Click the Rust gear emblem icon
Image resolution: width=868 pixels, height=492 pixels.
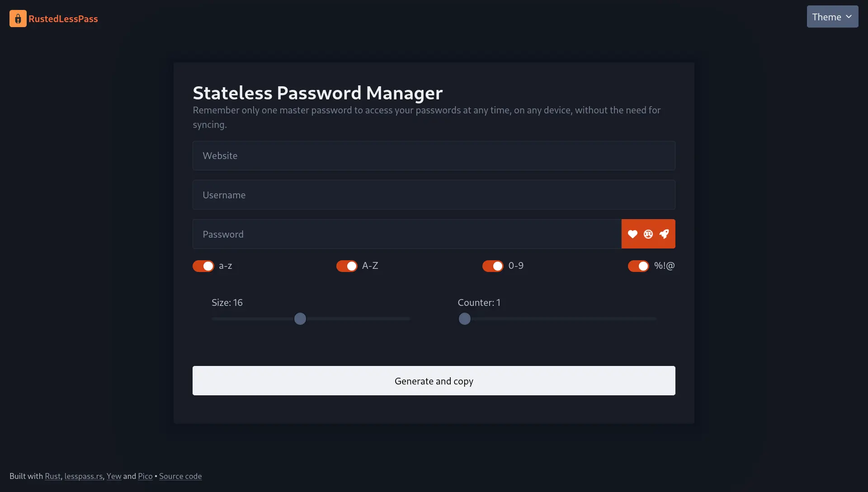[x=648, y=234]
